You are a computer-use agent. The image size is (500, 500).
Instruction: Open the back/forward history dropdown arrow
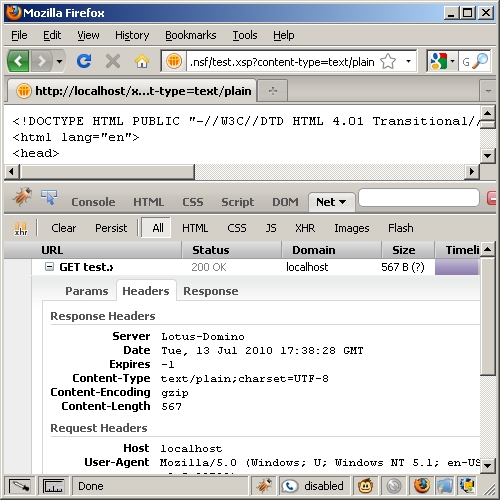(59, 61)
